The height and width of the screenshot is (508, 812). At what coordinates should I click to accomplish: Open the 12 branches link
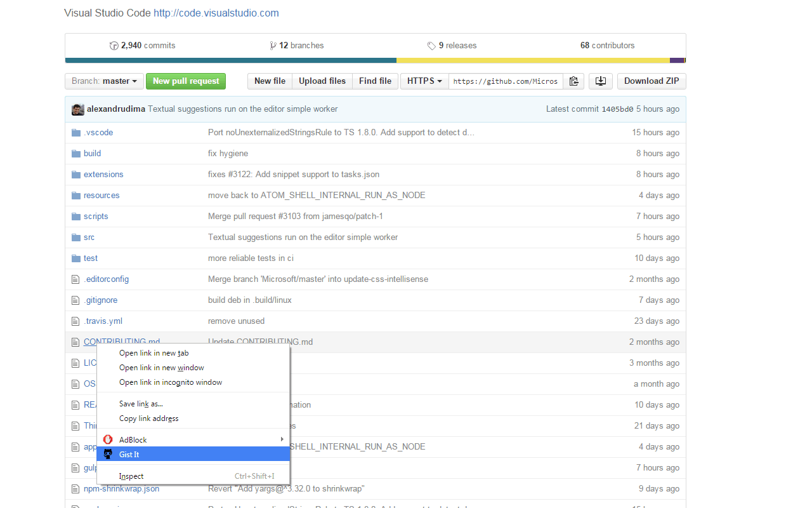click(x=297, y=46)
